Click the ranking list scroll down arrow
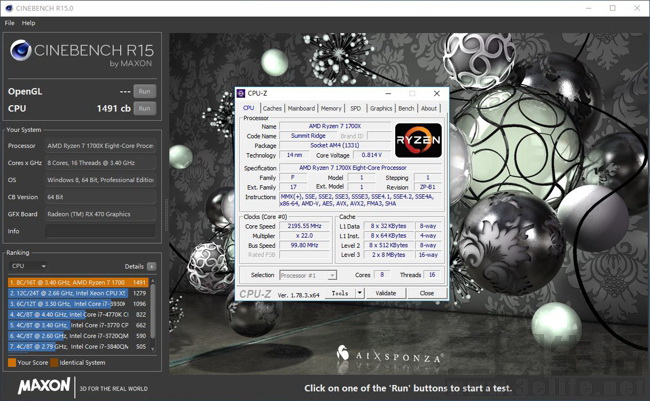Image resolution: width=650 pixels, height=401 pixels. coord(153,349)
